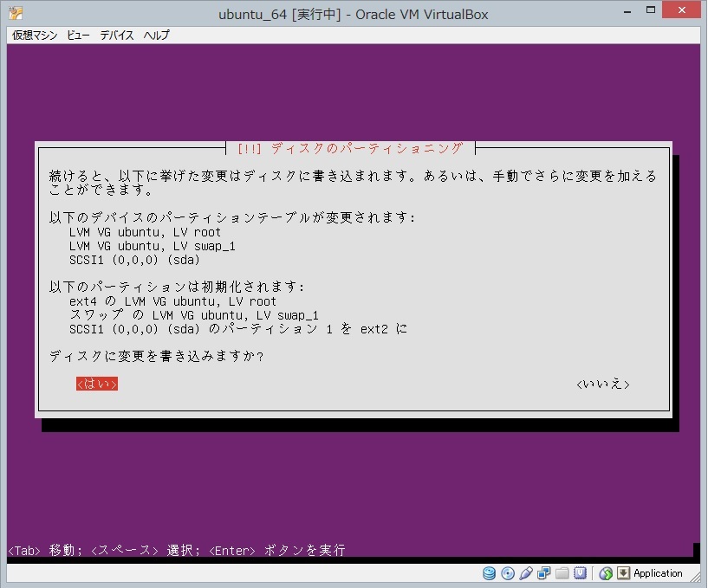Click the shared folders status icon
The width and height of the screenshot is (708, 588).
coord(562,573)
